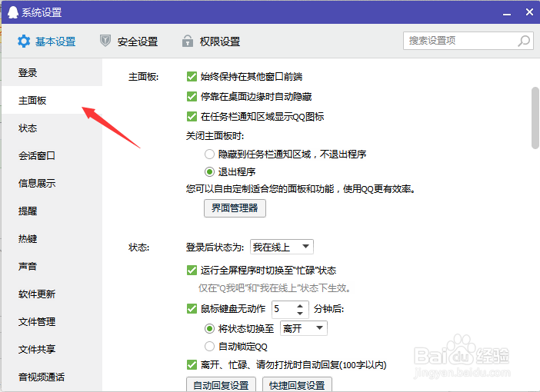Click the 快捷回复设置 button
Image resolution: width=540 pixels, height=392 pixels.
tap(297, 385)
